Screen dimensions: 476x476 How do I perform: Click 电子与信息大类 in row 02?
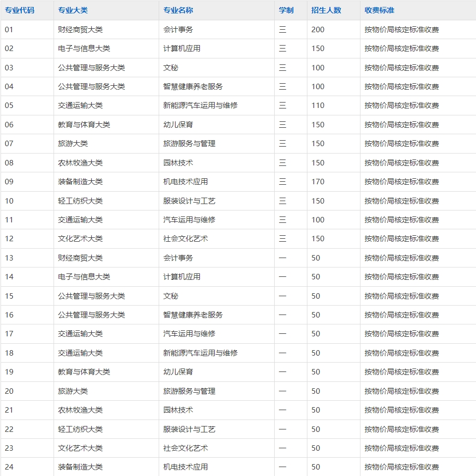click(x=84, y=49)
